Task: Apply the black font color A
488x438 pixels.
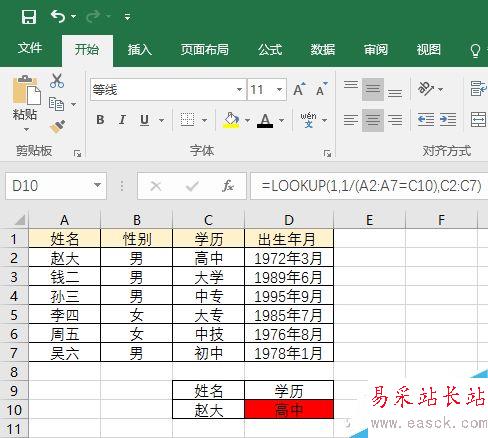Action: coord(265,120)
